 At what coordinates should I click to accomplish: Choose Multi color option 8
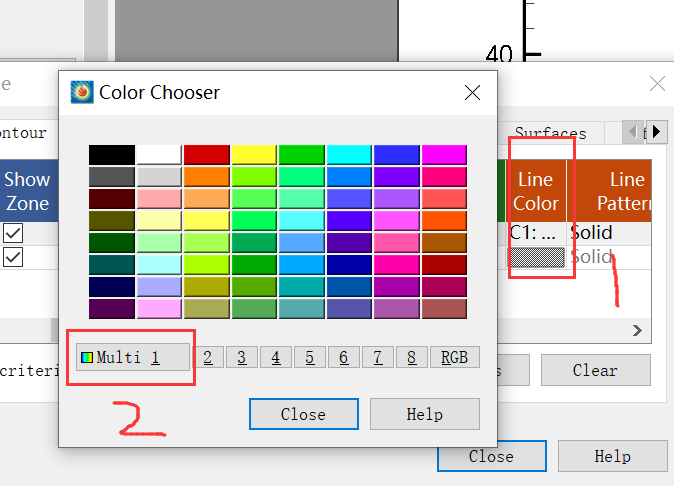click(411, 357)
